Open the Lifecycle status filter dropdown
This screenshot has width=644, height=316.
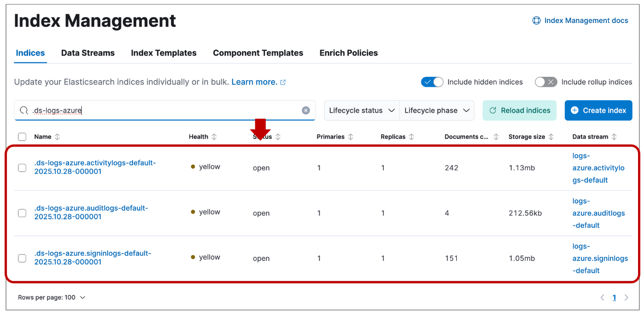(x=362, y=110)
